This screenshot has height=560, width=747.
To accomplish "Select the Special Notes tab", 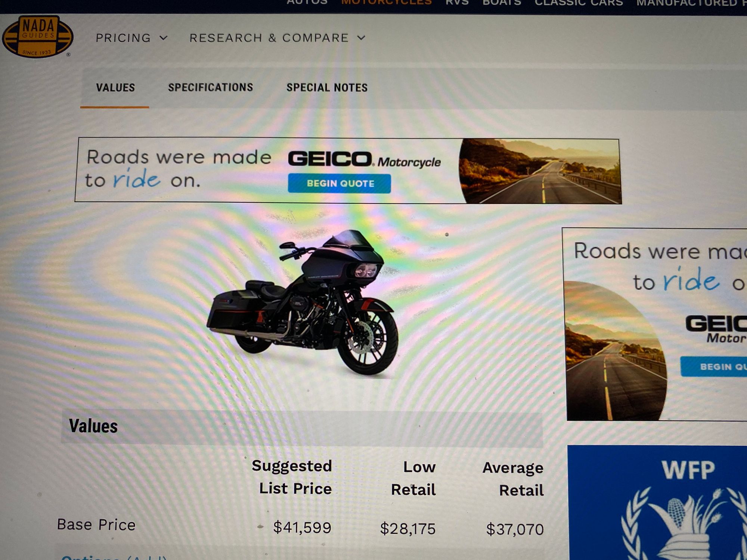I will (x=327, y=88).
